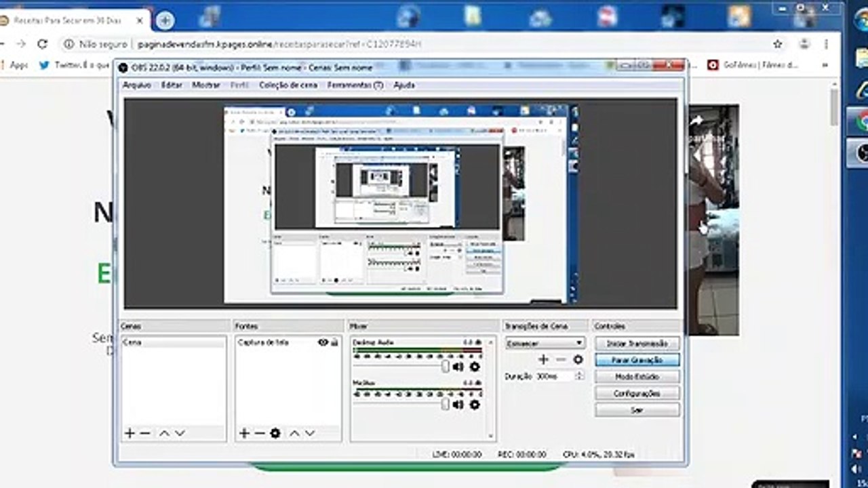Viewport: 868px width, 488px height.
Task: Exit OBS with the Sair button
Action: tap(637, 410)
